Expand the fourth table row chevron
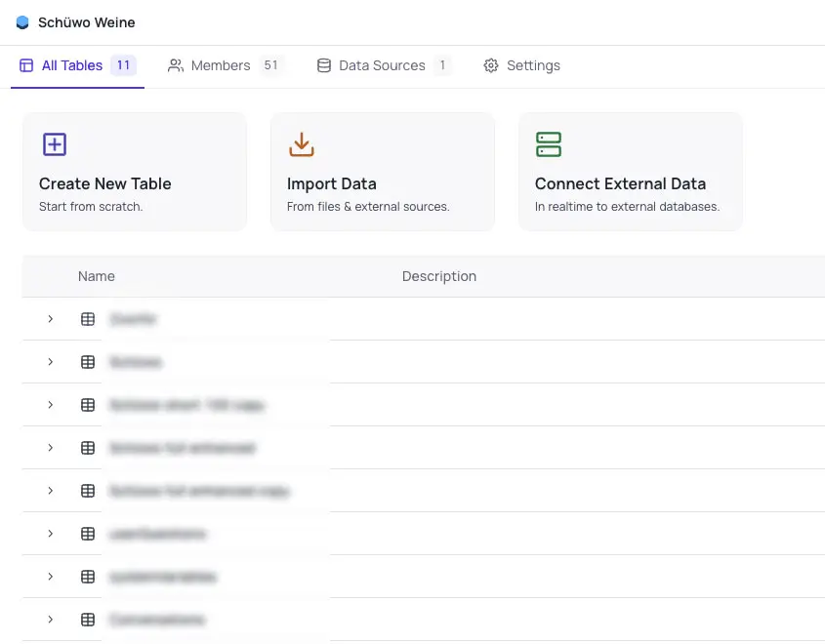The width and height of the screenshot is (825, 644). coord(51,448)
